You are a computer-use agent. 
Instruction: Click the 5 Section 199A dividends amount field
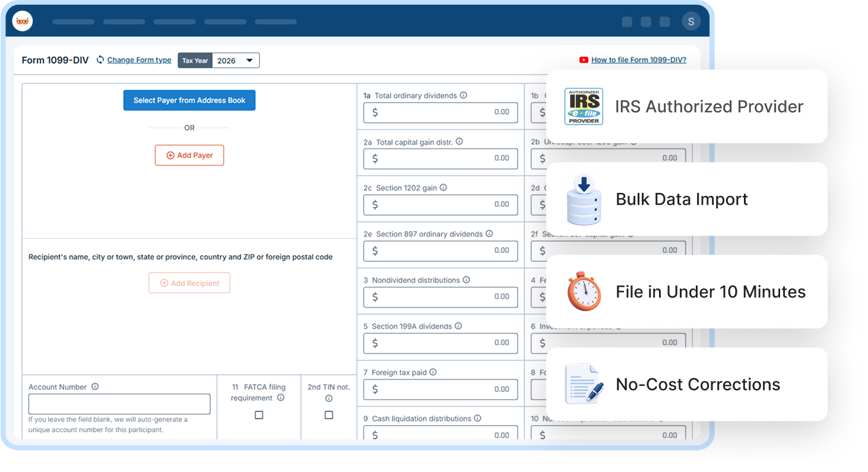click(441, 343)
